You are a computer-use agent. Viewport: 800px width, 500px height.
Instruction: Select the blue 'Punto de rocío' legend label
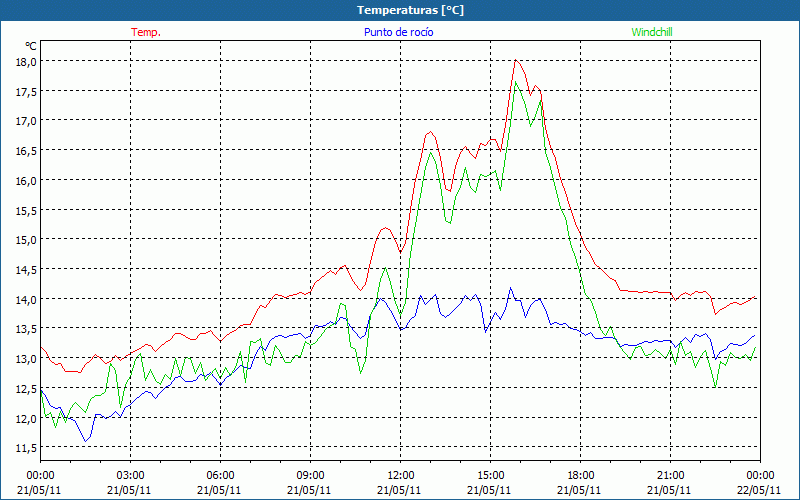point(398,32)
